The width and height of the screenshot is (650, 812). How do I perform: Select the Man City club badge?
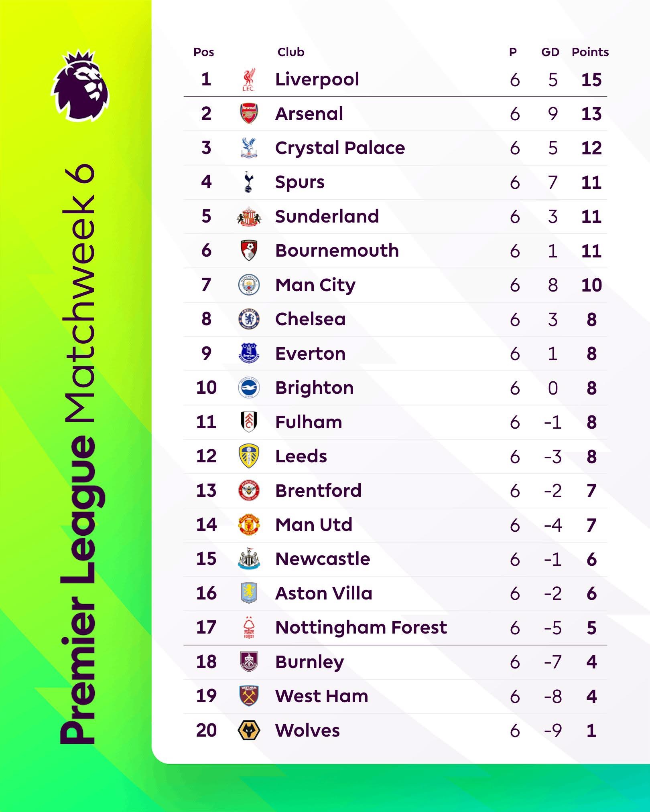pyautogui.click(x=249, y=285)
